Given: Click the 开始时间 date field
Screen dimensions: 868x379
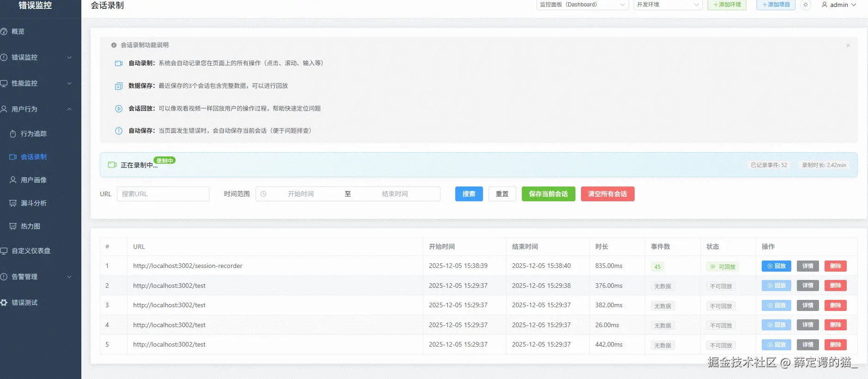Looking at the screenshot, I should pyautogui.click(x=301, y=194).
